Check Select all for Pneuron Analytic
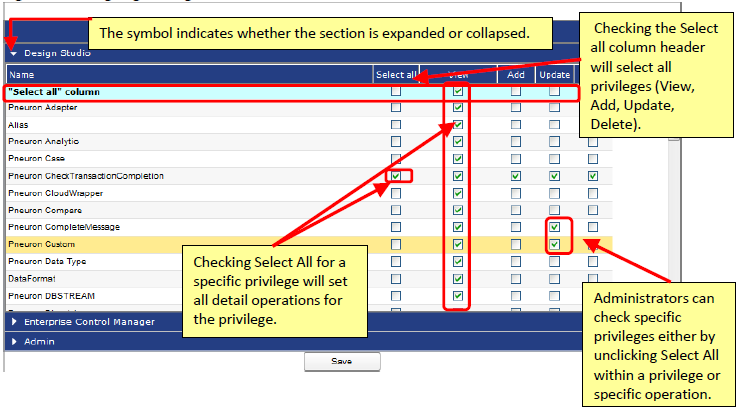 pos(396,141)
